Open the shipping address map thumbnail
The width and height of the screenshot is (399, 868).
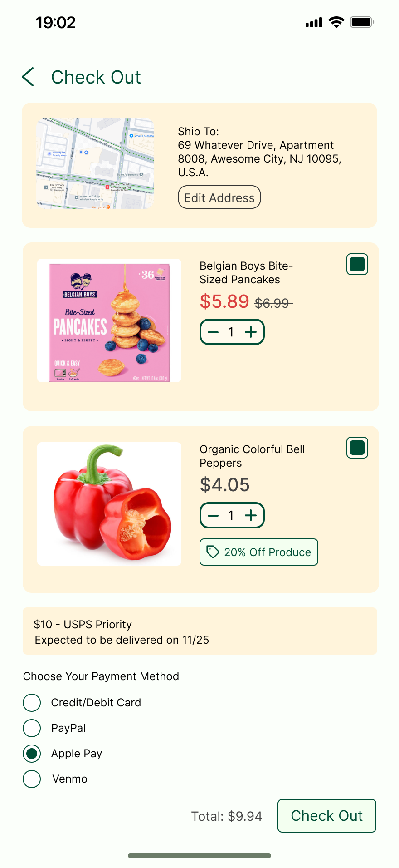tap(95, 163)
